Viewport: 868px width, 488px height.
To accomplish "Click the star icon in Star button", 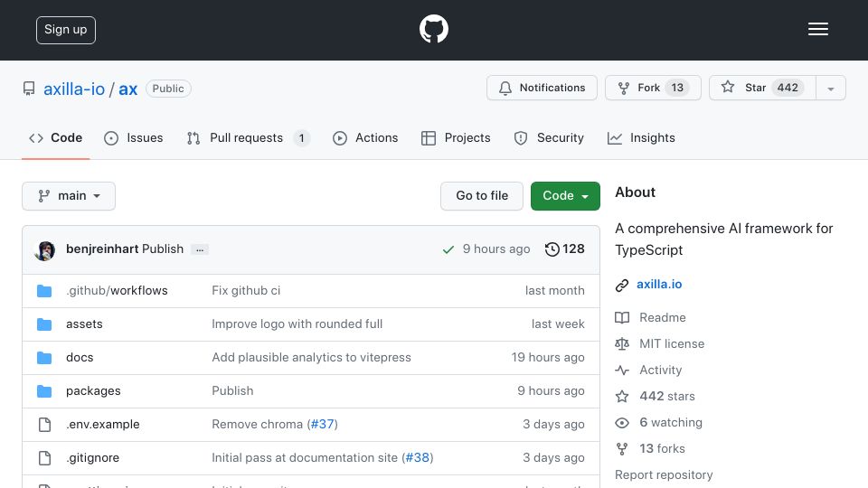I will pos(727,87).
